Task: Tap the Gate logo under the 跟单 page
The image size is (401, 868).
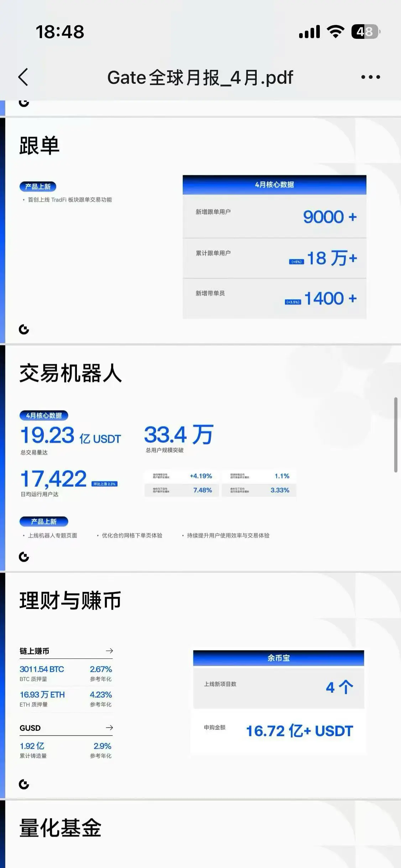Action: tap(24, 329)
